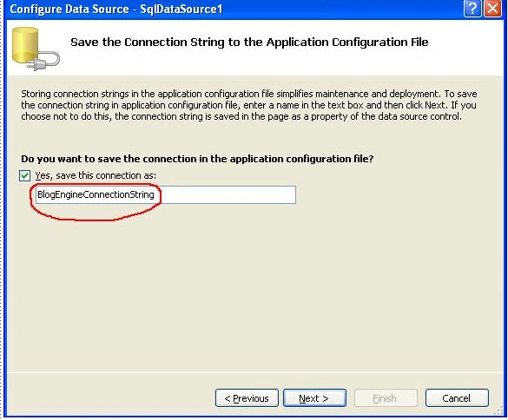Click the blank panel area below the text box
The image size is (508, 420).
[x=254, y=292]
